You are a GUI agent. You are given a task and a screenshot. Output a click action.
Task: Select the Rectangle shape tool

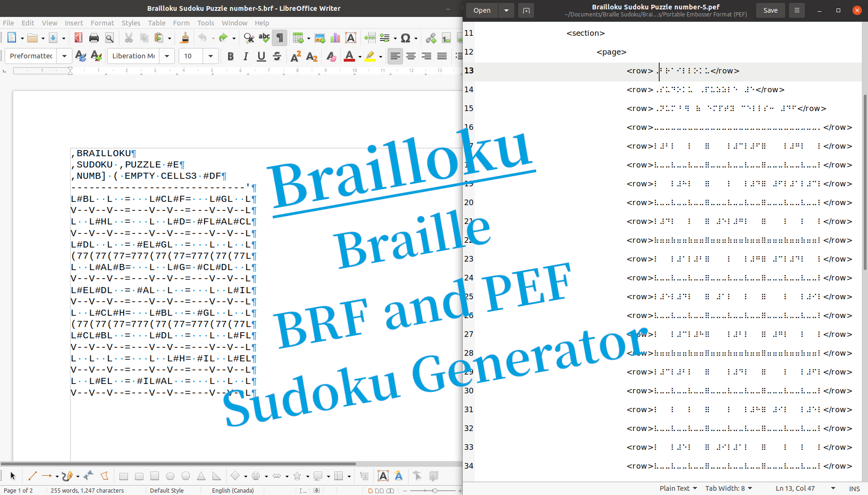tap(124, 476)
